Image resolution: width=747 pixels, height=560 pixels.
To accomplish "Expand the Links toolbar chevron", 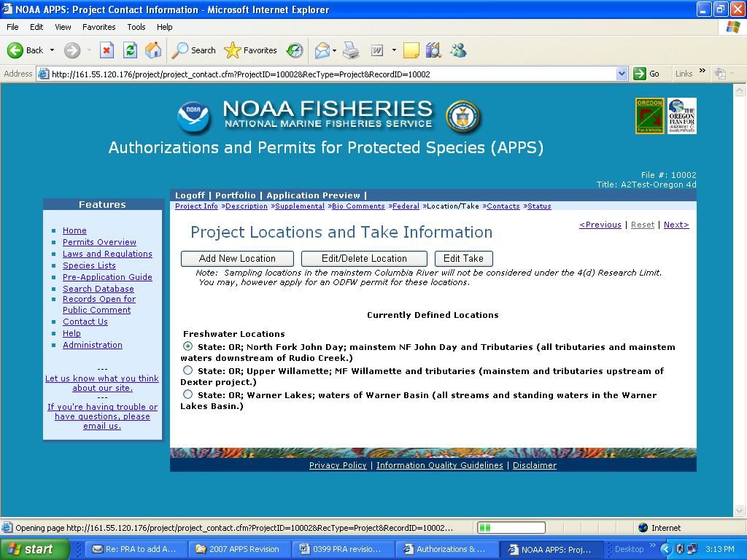I will point(703,71).
